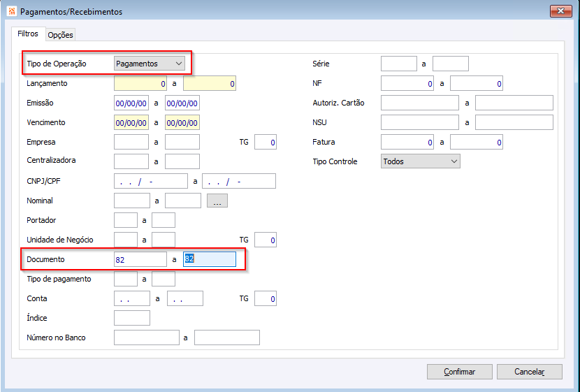This screenshot has width=580, height=392.
Task: Focus the second Documento range field
Action: pyautogui.click(x=210, y=259)
